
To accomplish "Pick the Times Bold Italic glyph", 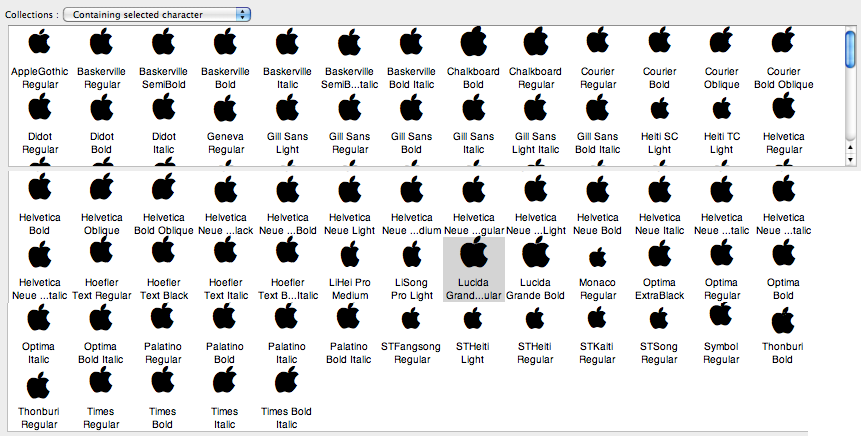I will click(286, 380).
